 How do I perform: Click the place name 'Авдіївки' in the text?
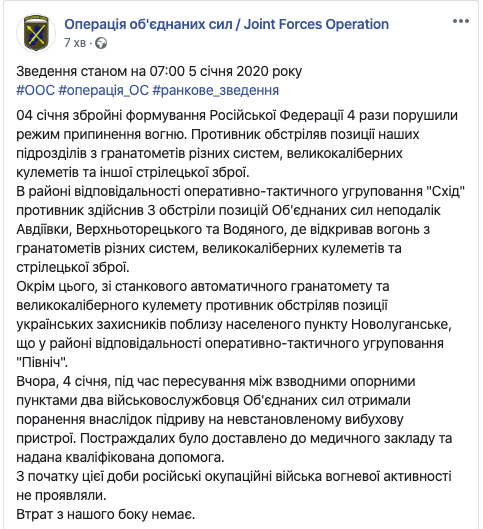[x=43, y=229]
